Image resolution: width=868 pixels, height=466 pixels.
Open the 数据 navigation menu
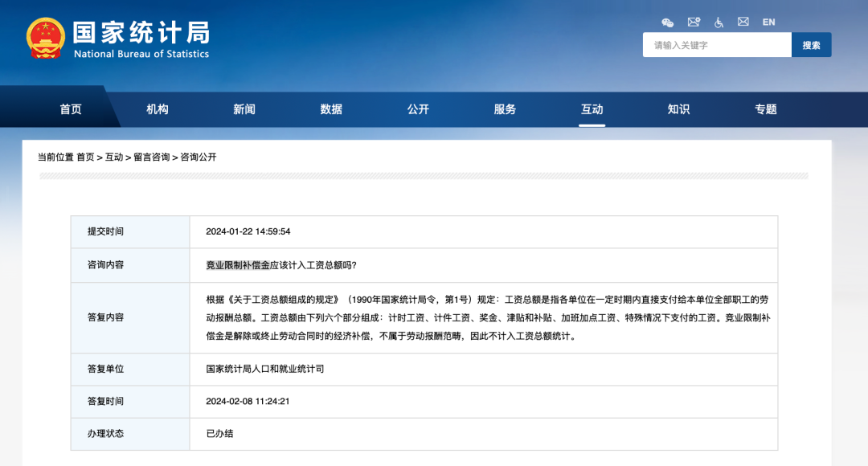point(331,109)
